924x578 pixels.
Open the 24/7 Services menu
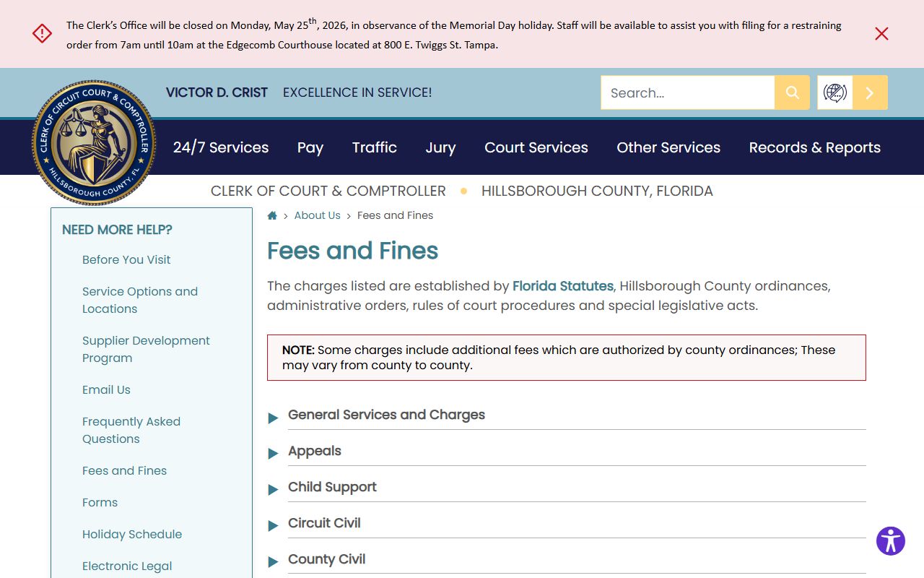(x=221, y=147)
